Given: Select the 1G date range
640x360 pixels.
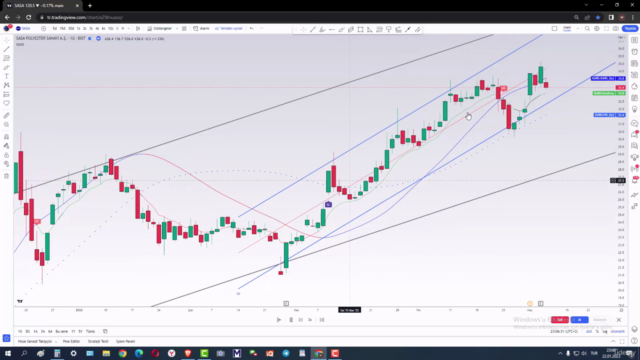Looking at the screenshot, I should point(20,331).
